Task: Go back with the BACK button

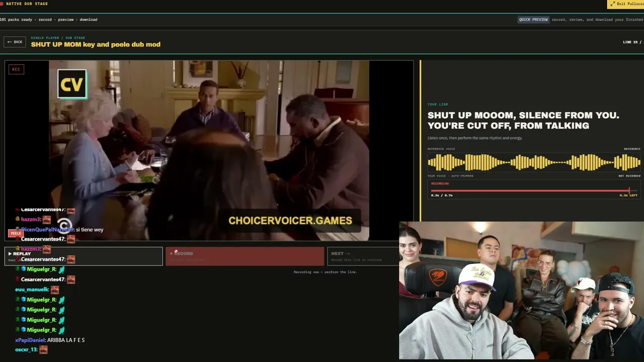Action: coord(15,42)
